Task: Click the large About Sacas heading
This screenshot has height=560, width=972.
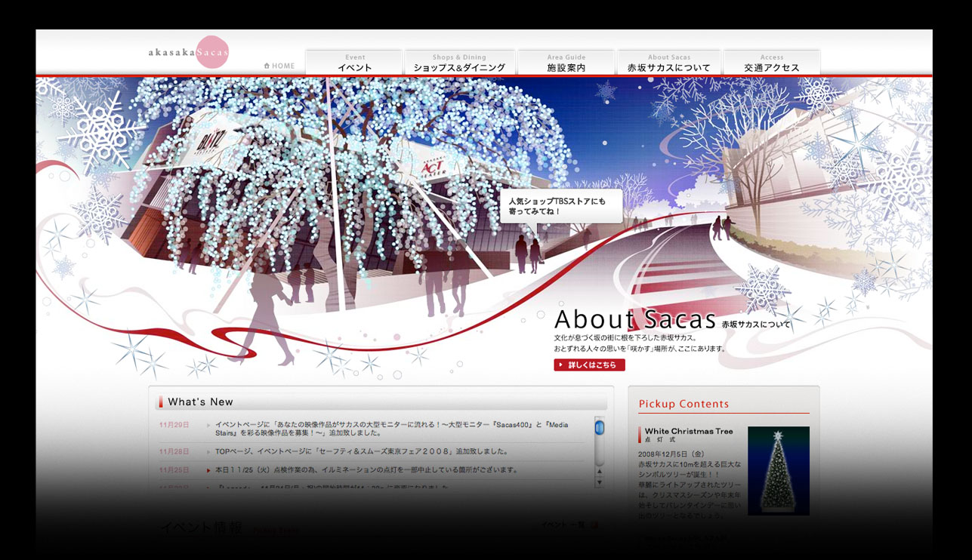Action: coord(634,319)
